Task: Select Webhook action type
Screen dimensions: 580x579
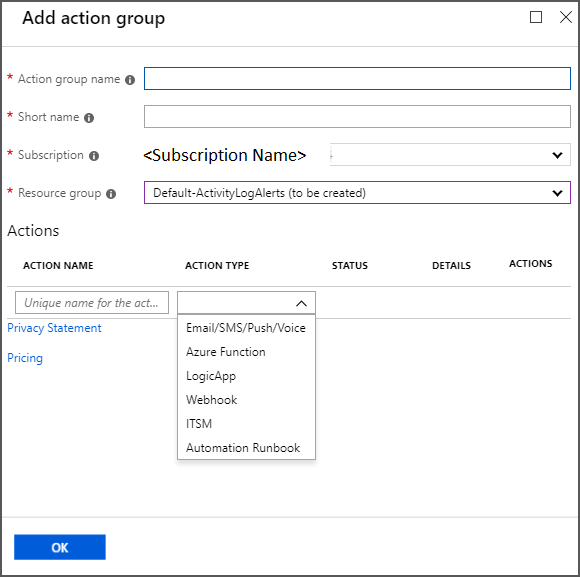Action: point(246,400)
